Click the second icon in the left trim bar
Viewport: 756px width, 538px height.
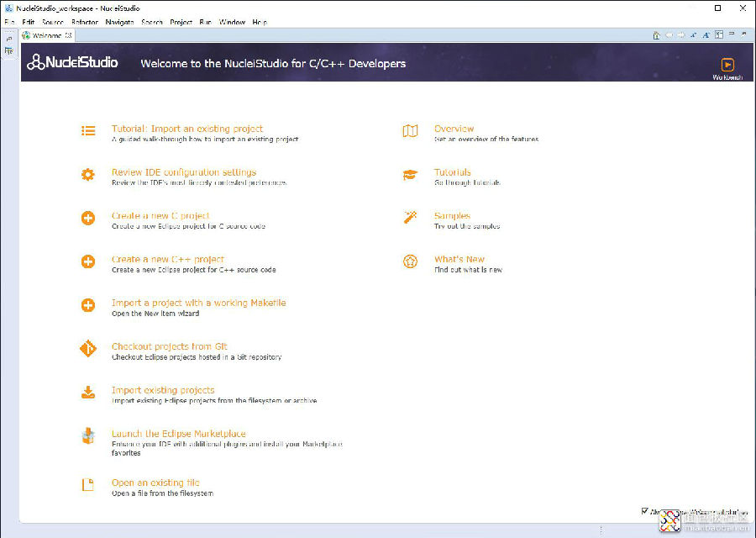(9, 50)
